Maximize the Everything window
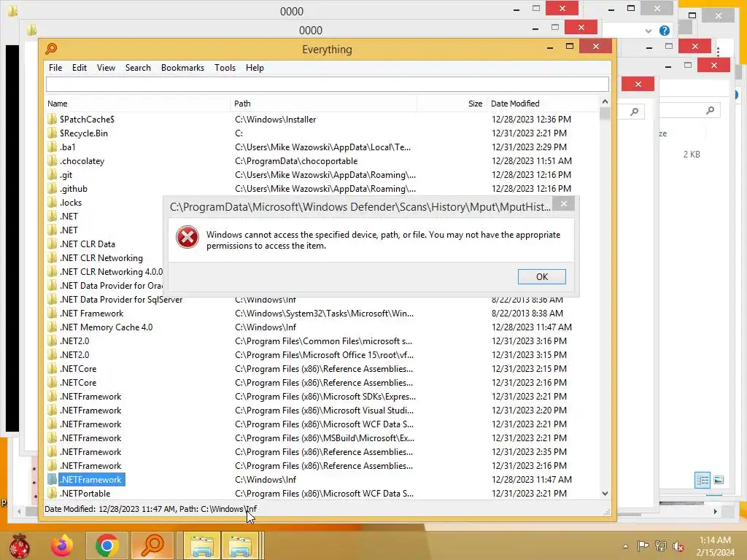The height and width of the screenshot is (560, 747). coord(569,46)
